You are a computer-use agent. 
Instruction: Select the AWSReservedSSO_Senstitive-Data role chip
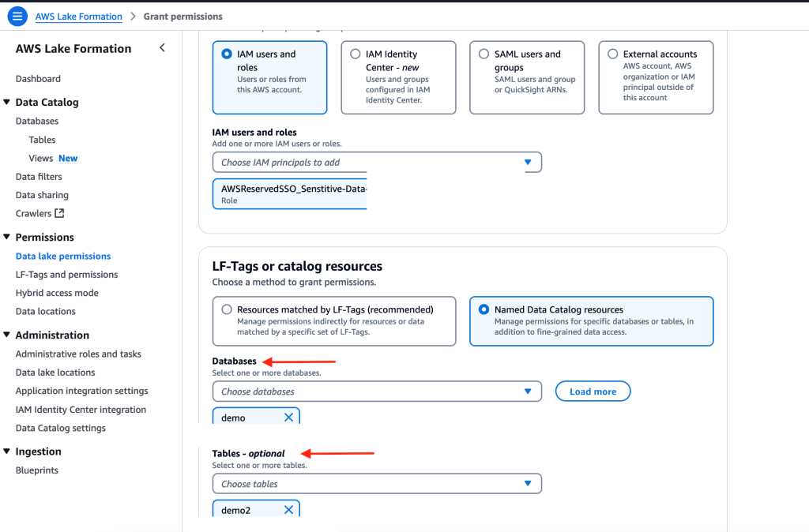(290, 194)
